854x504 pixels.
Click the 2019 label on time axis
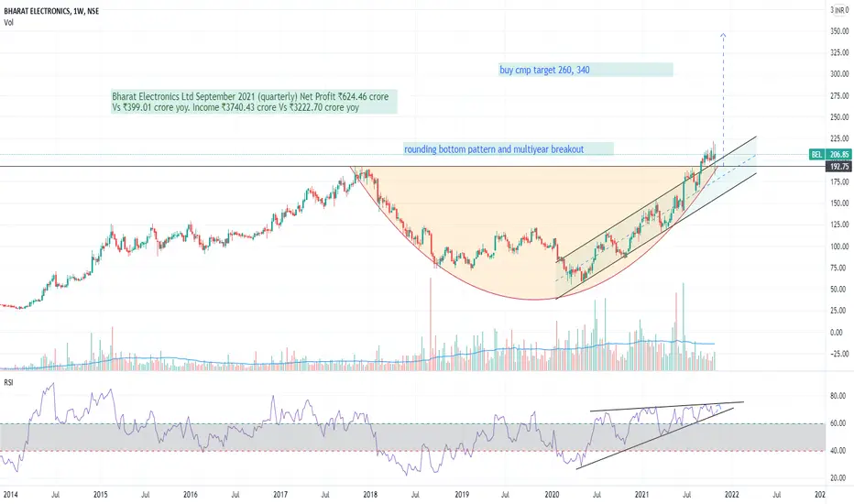(x=462, y=495)
